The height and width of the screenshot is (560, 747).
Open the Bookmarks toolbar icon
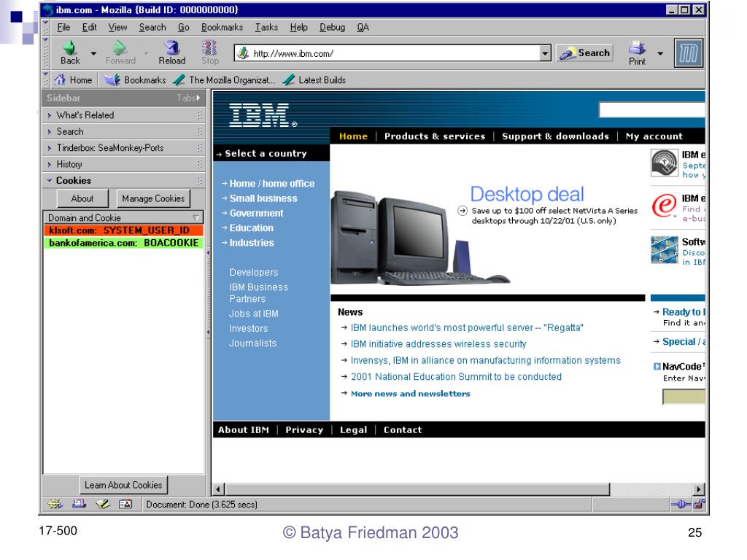click(x=112, y=79)
